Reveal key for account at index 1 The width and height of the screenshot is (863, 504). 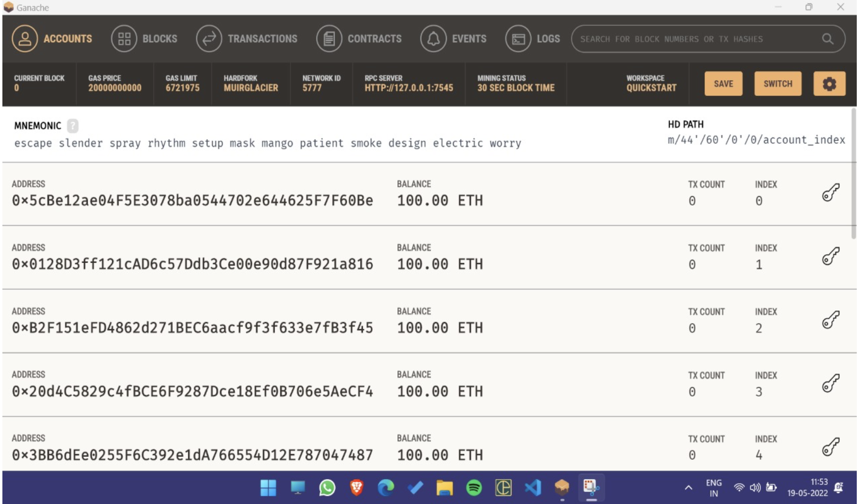(x=831, y=256)
